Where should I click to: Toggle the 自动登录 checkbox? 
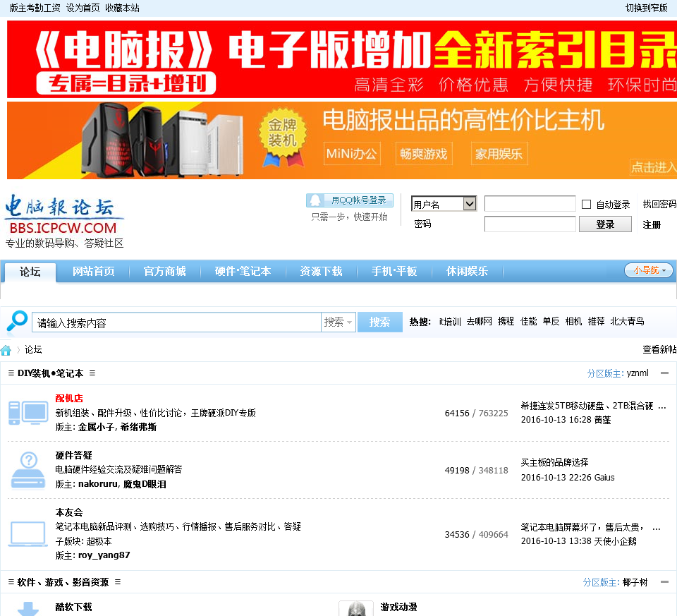point(586,205)
